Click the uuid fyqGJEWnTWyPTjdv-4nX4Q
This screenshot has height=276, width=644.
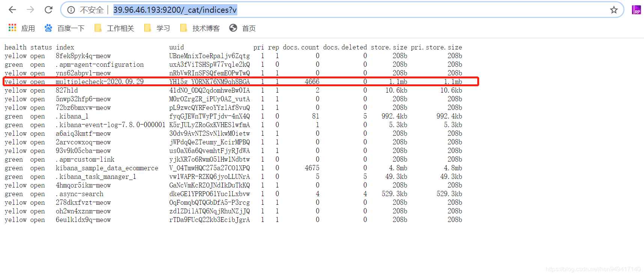210,116
